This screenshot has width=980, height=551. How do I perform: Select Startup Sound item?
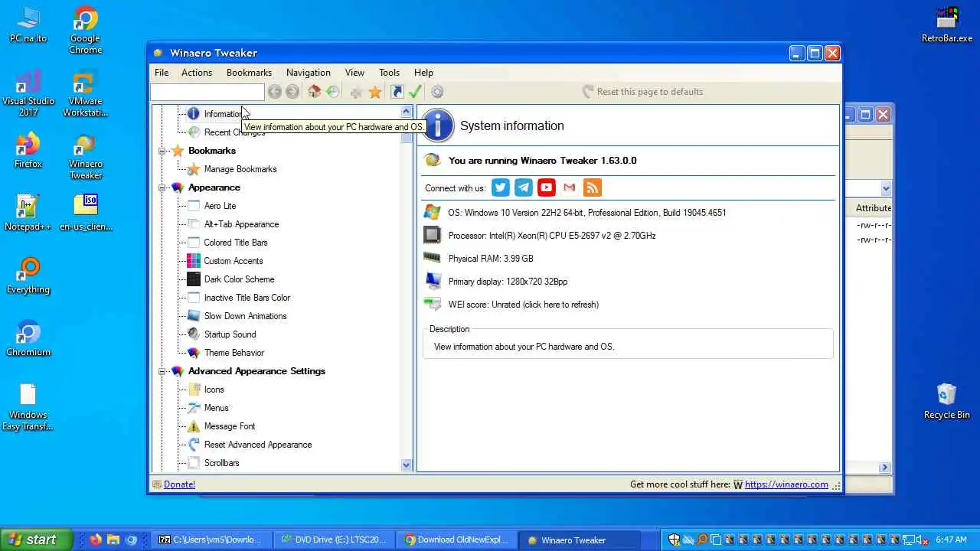(x=230, y=334)
